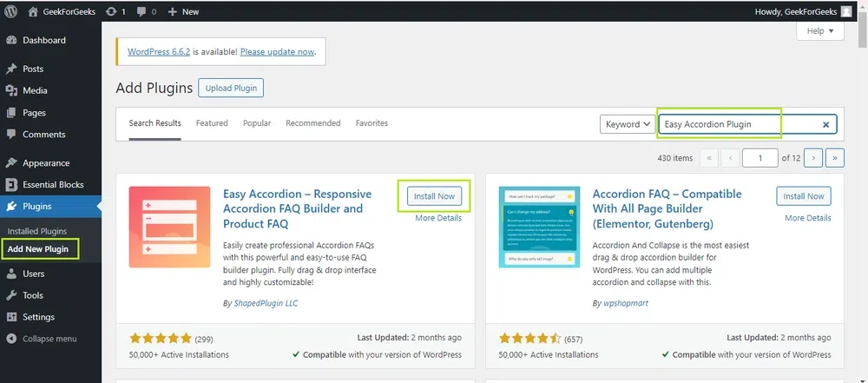868x383 pixels.
Task: Switch to Featured tab
Action: (x=212, y=123)
